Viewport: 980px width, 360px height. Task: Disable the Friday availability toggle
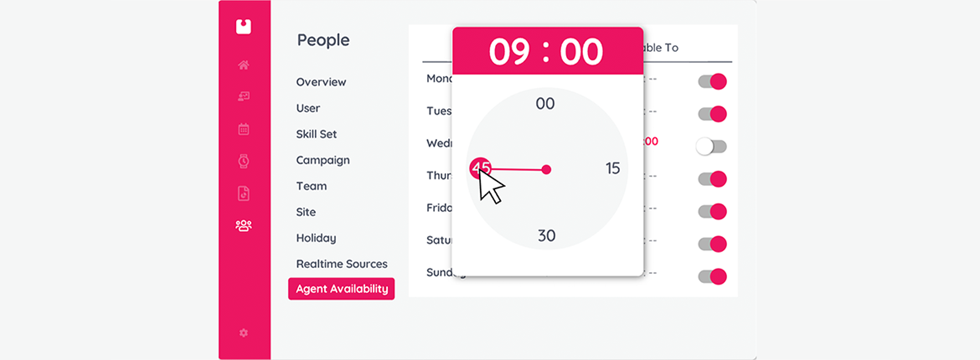coord(713,211)
